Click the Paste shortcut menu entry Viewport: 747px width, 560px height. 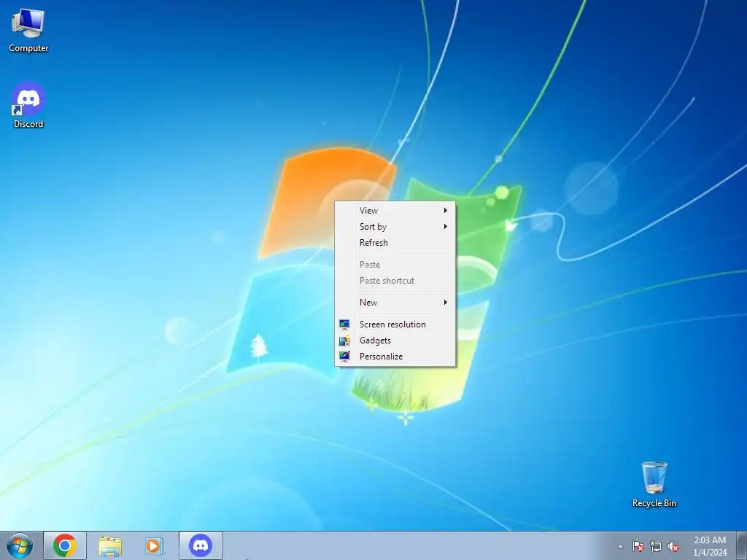point(395,281)
